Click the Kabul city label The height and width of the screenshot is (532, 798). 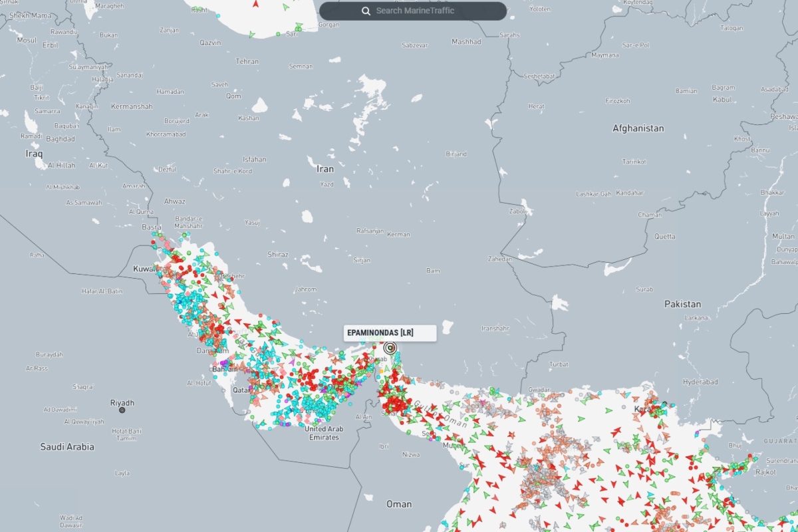(x=723, y=99)
